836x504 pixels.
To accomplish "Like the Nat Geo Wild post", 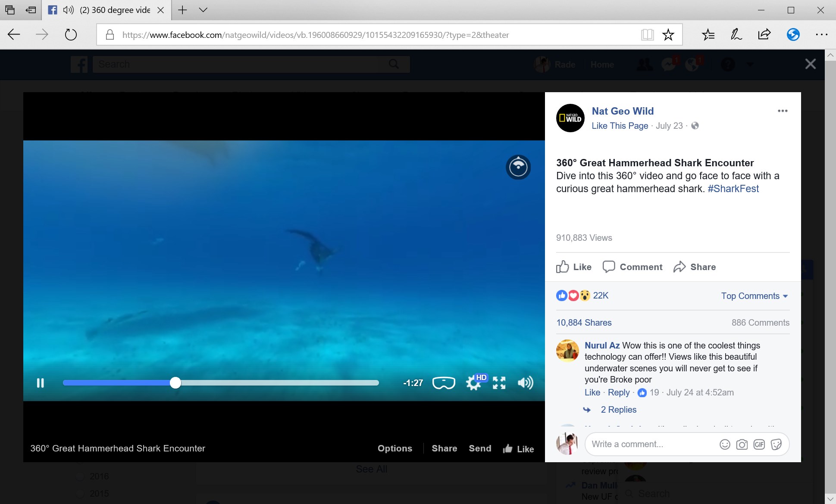I will click(x=574, y=267).
